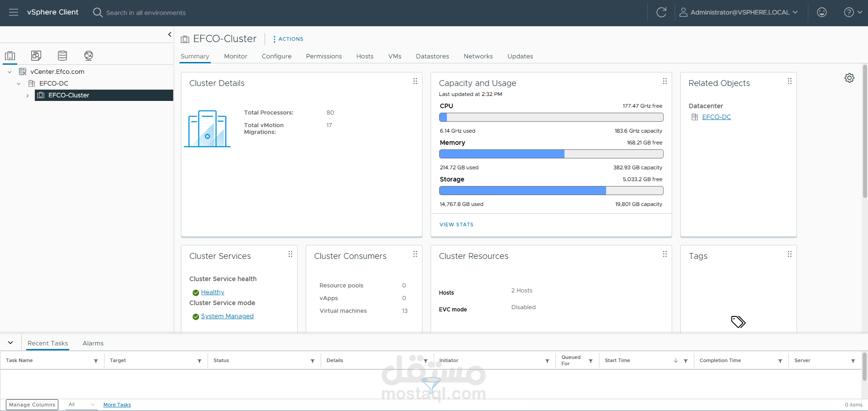Open Cluster Services card drag handle
The height and width of the screenshot is (411, 868).
tap(290, 254)
